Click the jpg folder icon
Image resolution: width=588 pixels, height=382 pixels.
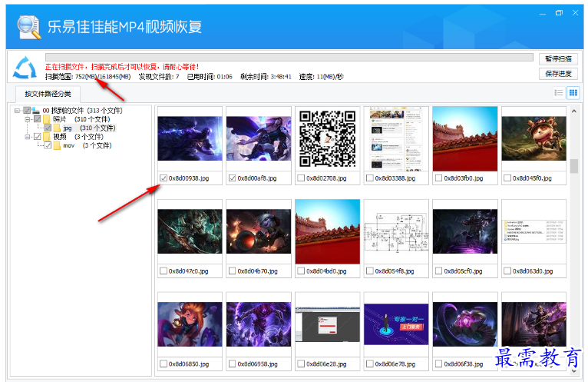[57, 128]
